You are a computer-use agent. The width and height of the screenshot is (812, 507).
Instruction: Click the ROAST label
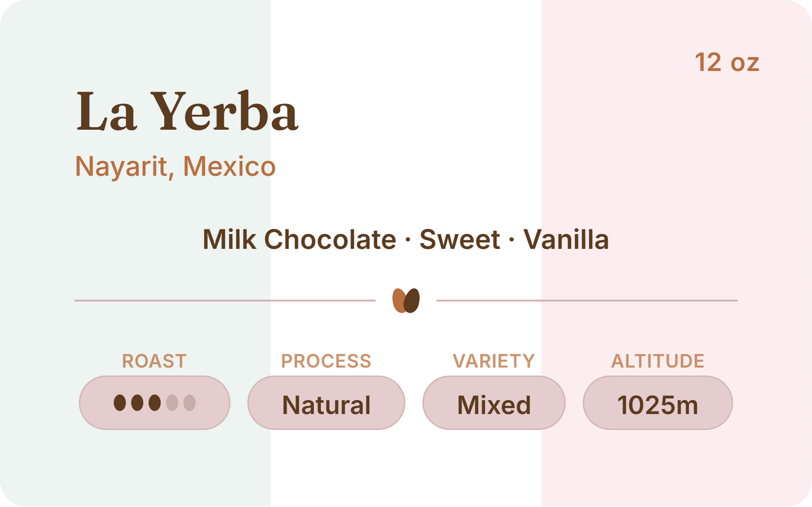pos(155,361)
